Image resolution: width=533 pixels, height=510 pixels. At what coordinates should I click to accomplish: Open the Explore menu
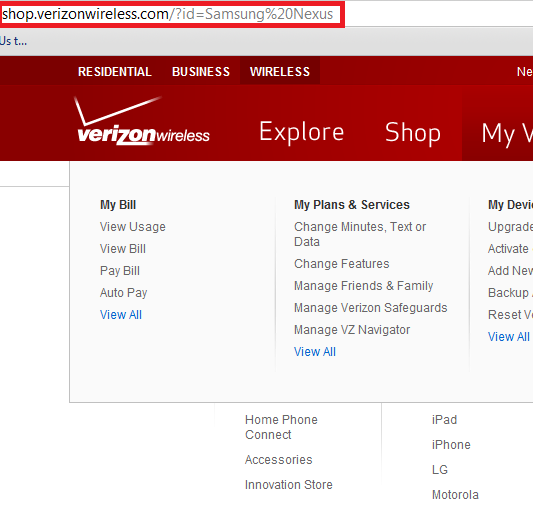(302, 132)
